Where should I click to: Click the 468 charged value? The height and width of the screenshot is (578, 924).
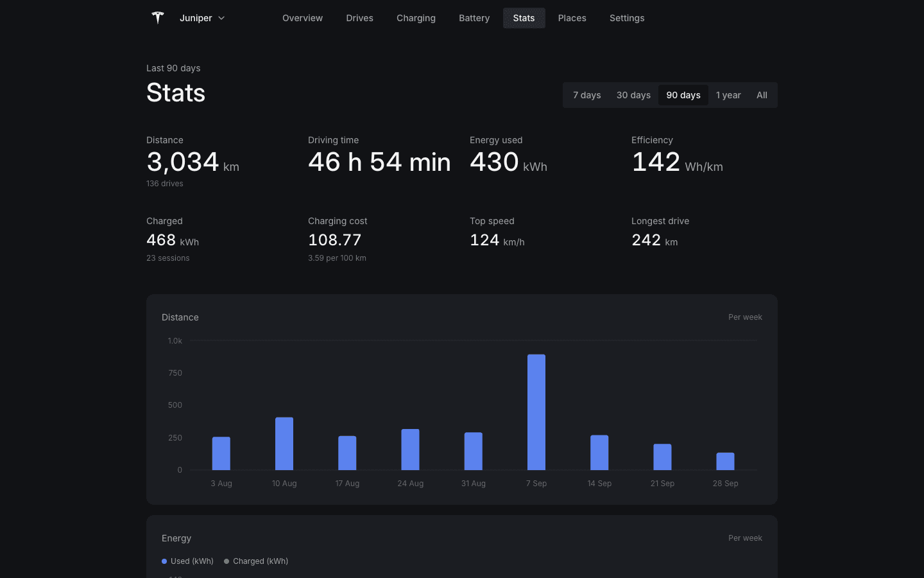pyautogui.click(x=161, y=240)
